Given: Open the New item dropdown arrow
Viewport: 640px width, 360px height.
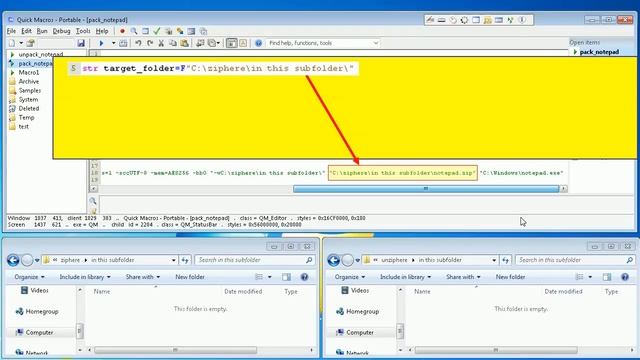Looking at the screenshot, I should tap(21, 43).
